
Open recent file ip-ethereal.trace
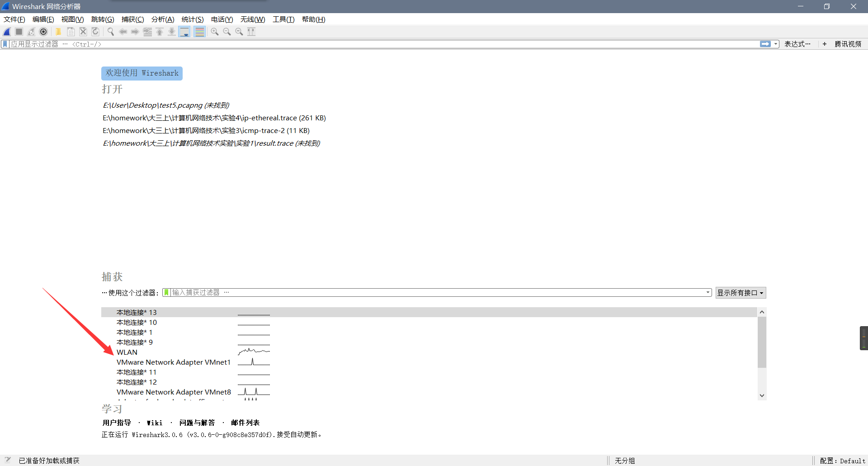[214, 118]
